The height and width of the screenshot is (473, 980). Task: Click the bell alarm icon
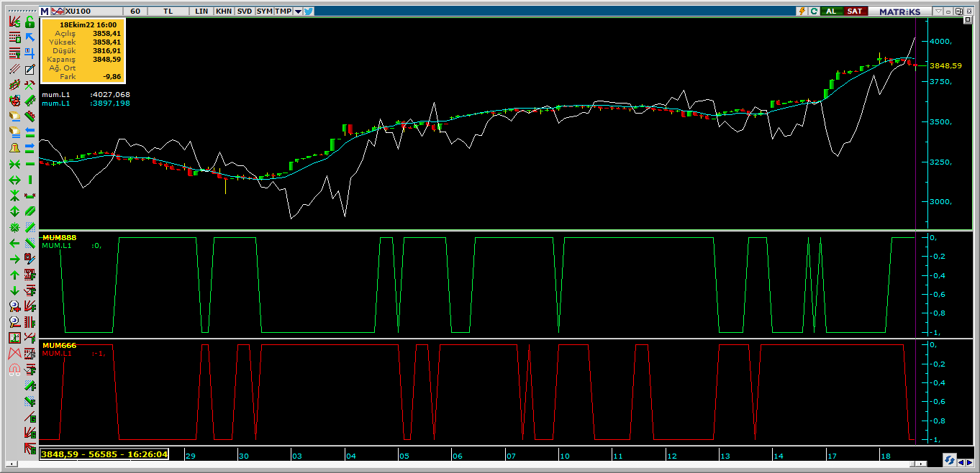click(x=14, y=148)
